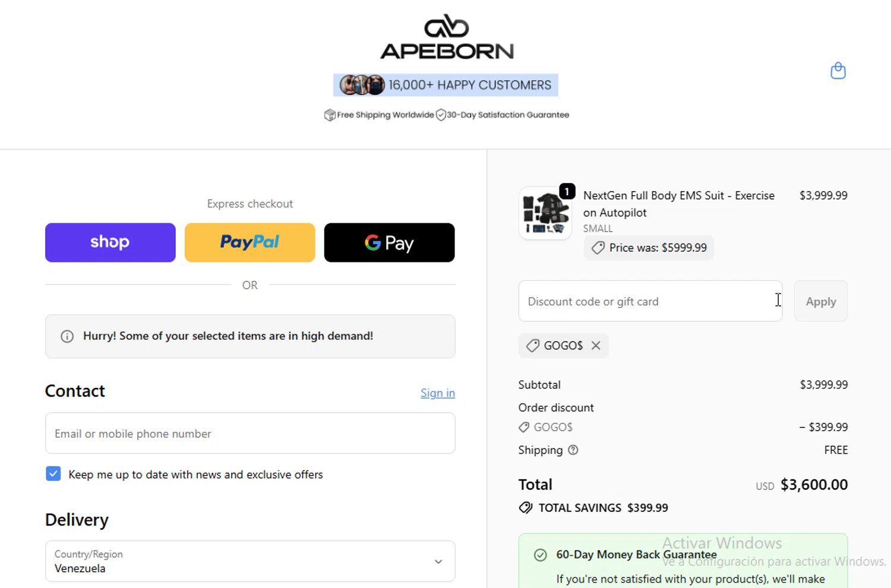This screenshot has height=588, width=891.
Task: Click the money back guarantee checkmark icon
Action: (x=540, y=555)
